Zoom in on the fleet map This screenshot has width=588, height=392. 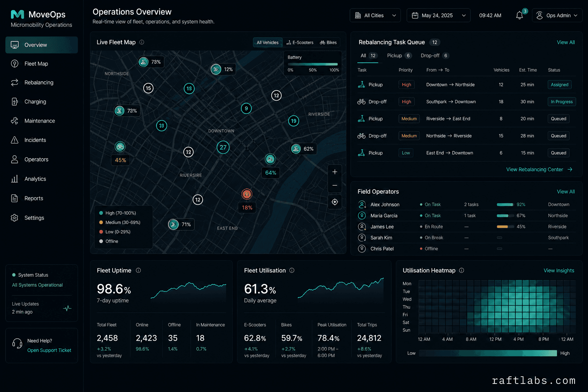[x=335, y=172]
